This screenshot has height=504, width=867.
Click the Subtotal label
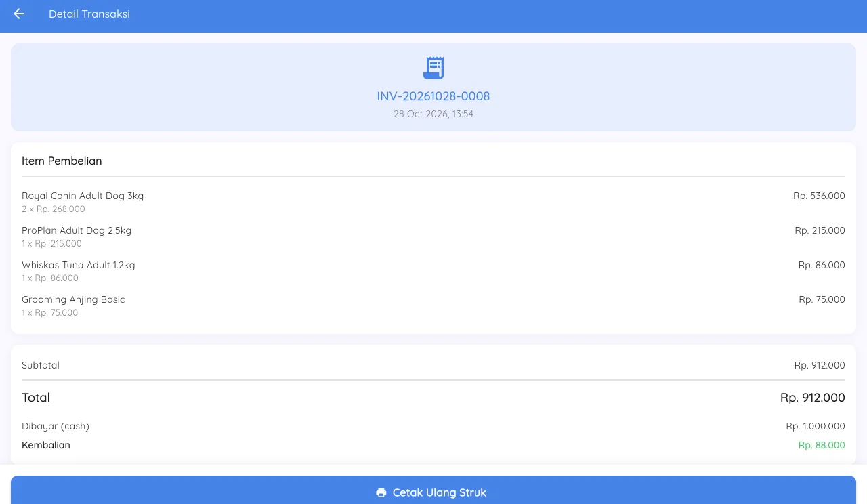click(x=41, y=365)
